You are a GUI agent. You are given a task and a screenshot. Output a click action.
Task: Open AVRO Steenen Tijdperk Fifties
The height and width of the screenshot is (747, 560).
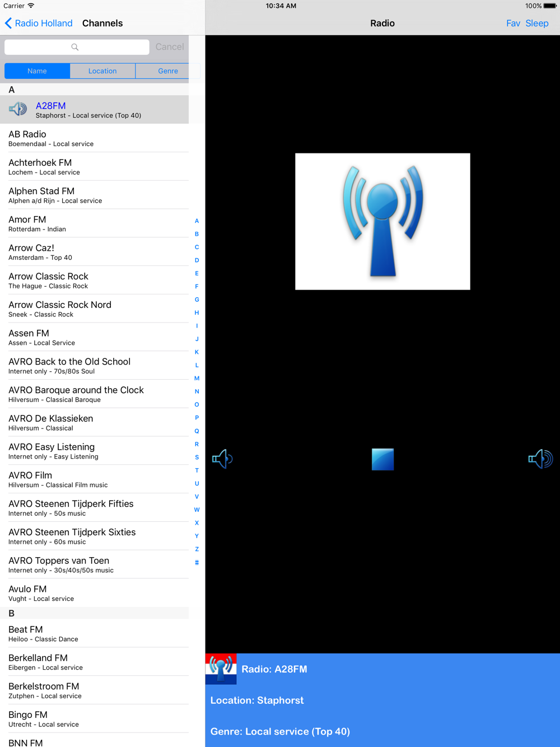coord(94,507)
